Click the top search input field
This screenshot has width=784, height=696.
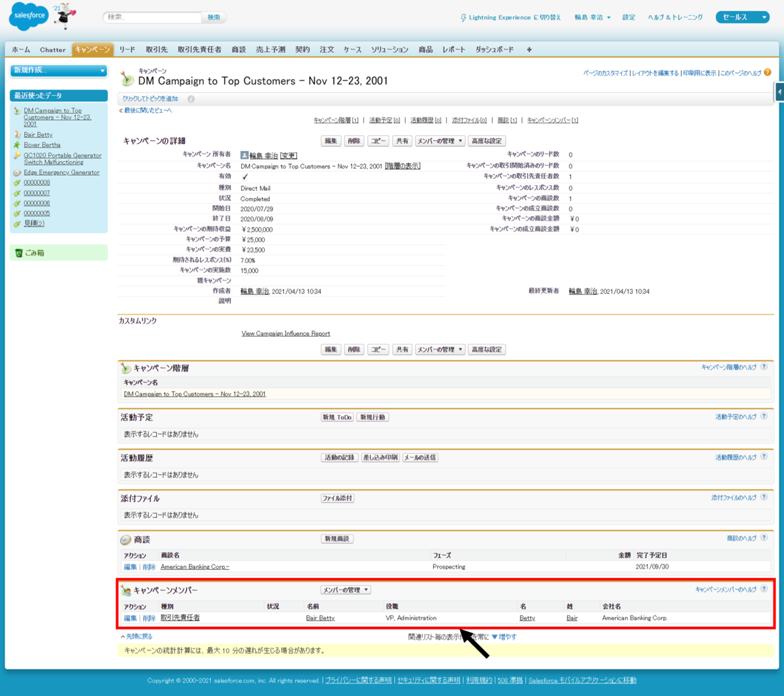click(152, 18)
